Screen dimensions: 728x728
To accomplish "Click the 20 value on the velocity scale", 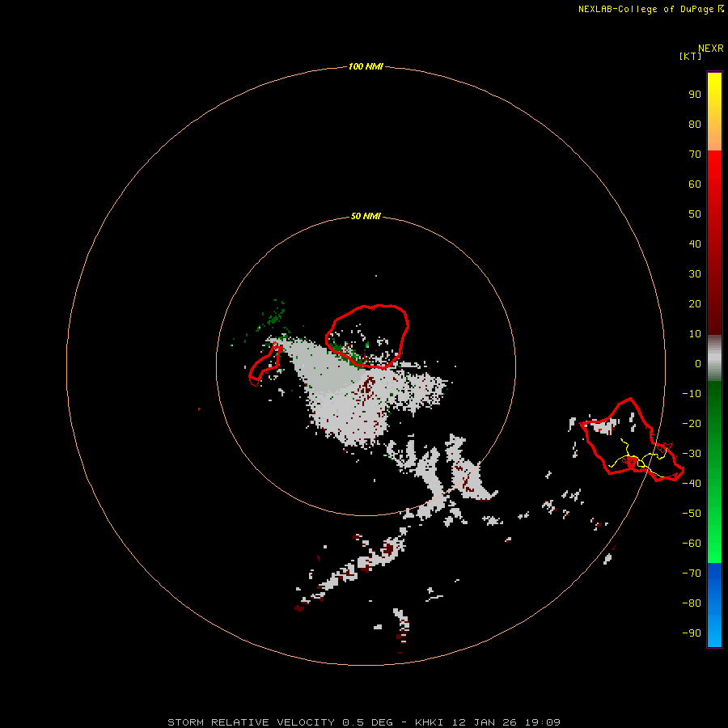I will [x=695, y=303].
